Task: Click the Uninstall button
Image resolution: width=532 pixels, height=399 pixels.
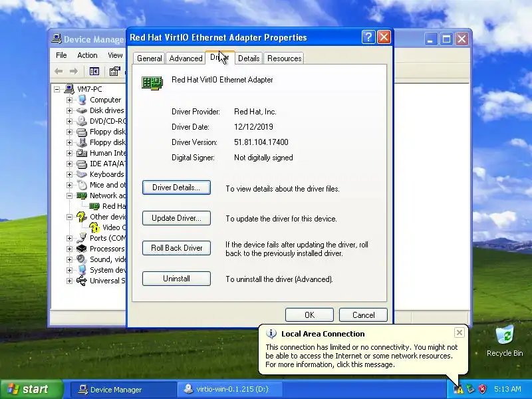Action: point(176,279)
